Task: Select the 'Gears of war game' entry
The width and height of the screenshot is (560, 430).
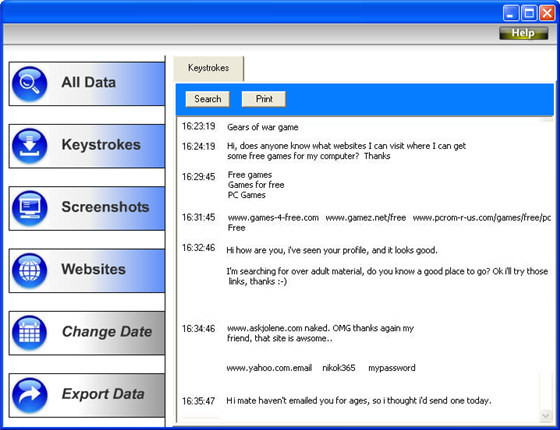Action: coord(262,128)
